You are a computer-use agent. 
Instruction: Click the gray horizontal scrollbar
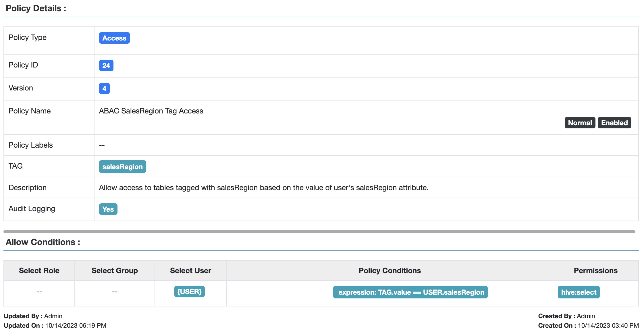coord(319,231)
